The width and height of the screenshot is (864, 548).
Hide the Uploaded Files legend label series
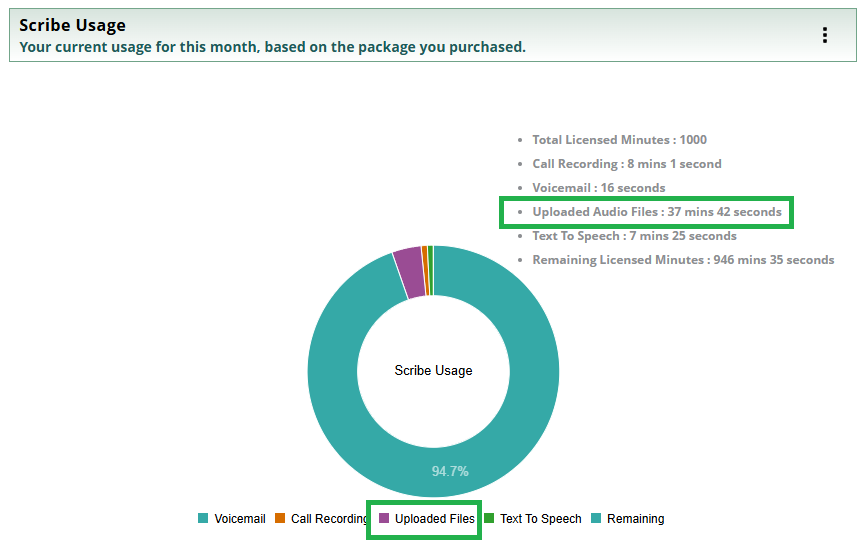[434, 519]
